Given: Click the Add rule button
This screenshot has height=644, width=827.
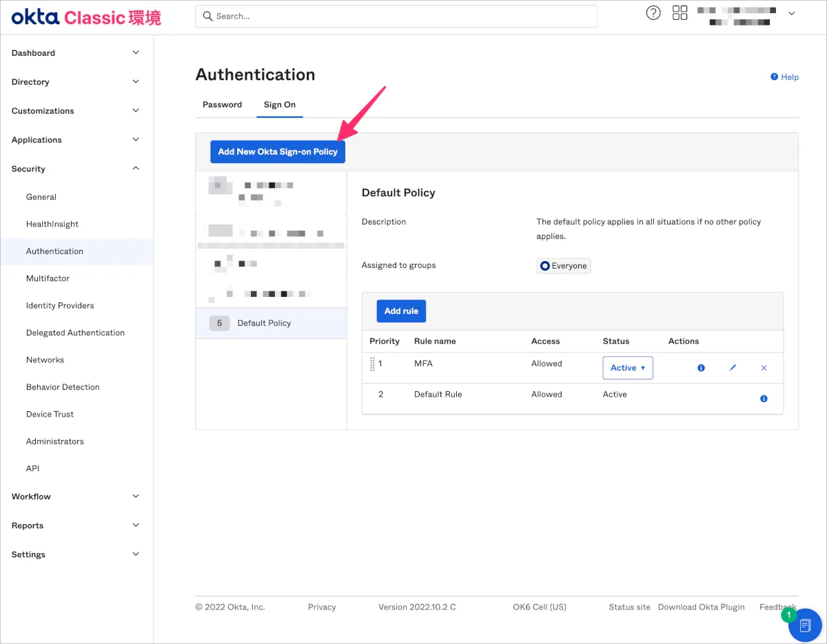Looking at the screenshot, I should tap(401, 311).
